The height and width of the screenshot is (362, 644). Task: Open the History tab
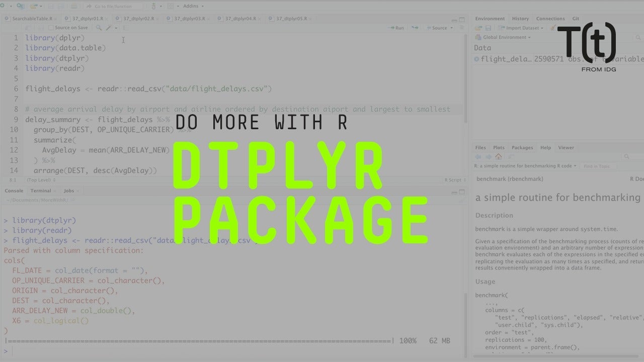[520, 19]
